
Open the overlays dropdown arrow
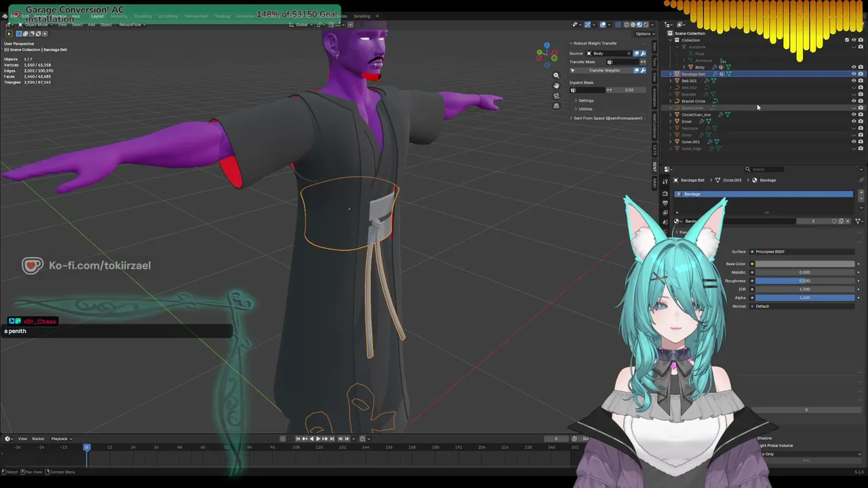pyautogui.click(x=608, y=24)
